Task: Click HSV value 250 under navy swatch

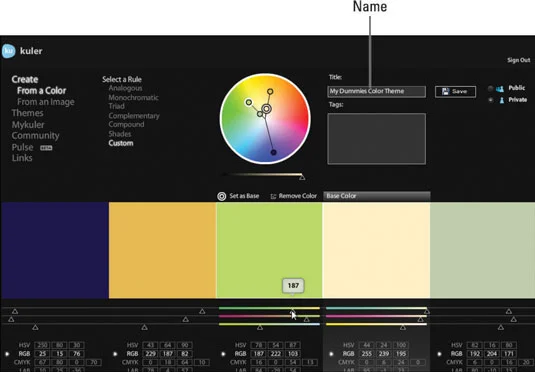Action: coord(42,345)
